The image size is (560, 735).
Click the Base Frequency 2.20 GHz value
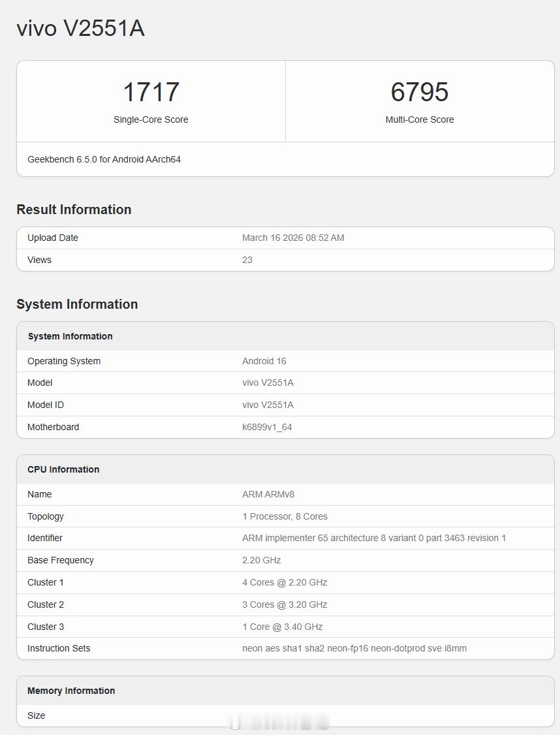tap(260, 560)
